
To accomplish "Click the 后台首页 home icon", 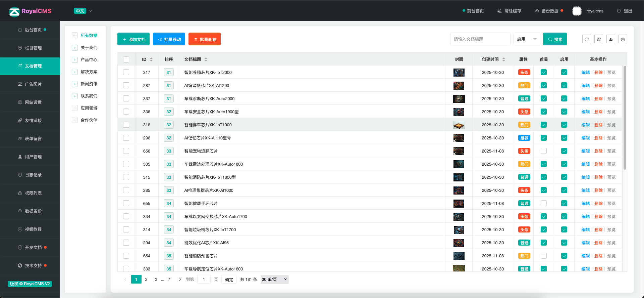I will point(20,30).
